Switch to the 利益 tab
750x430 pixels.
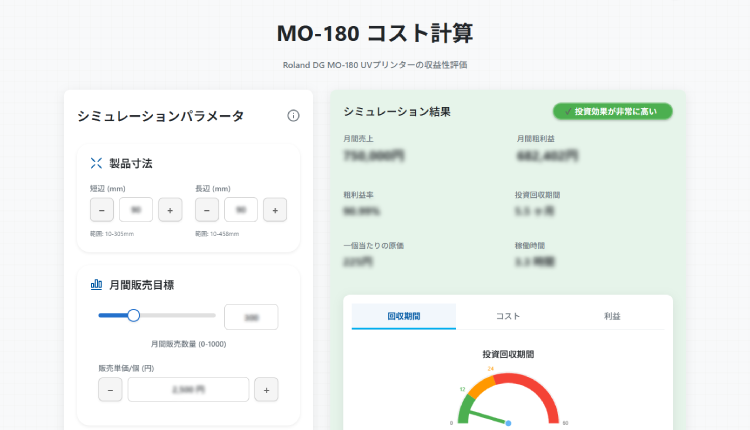(612, 316)
